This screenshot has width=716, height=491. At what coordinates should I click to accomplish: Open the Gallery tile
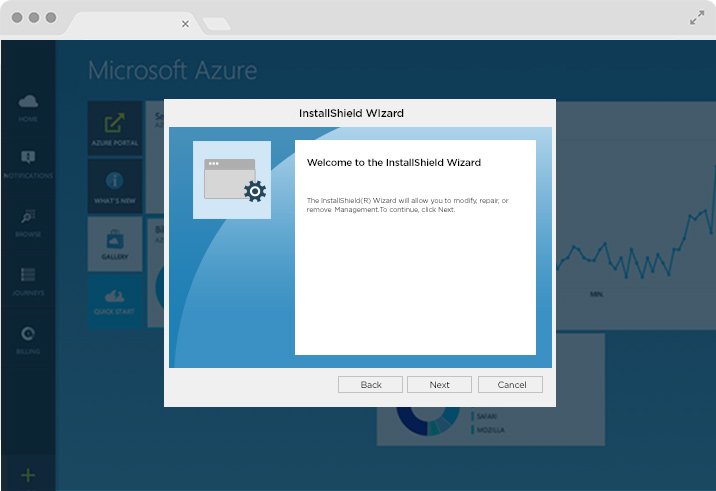point(115,244)
